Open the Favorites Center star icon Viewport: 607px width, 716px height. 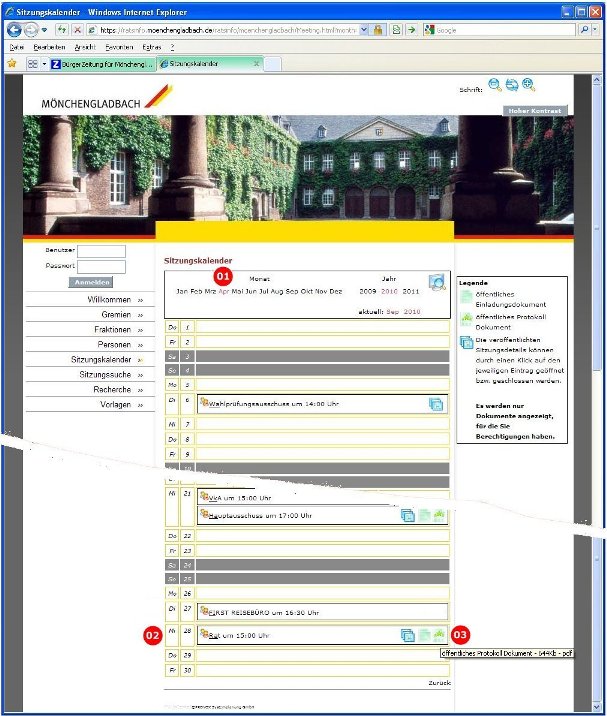point(12,63)
